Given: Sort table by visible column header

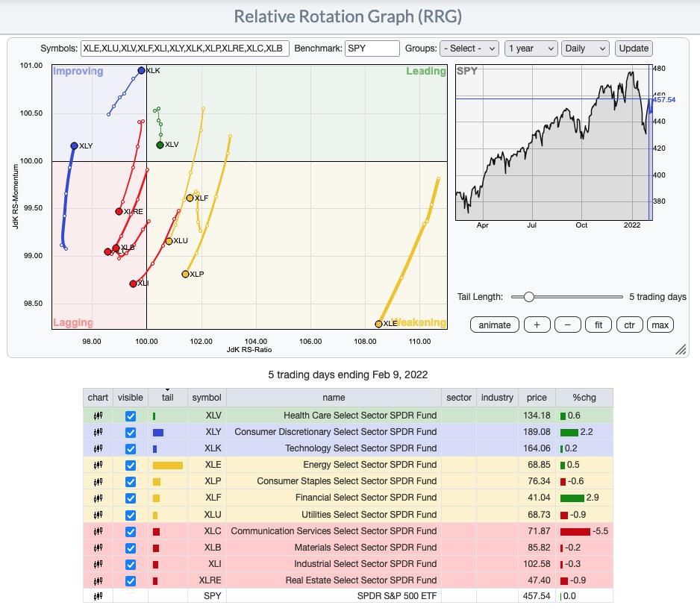Looking at the screenshot, I should pyautogui.click(x=131, y=398).
